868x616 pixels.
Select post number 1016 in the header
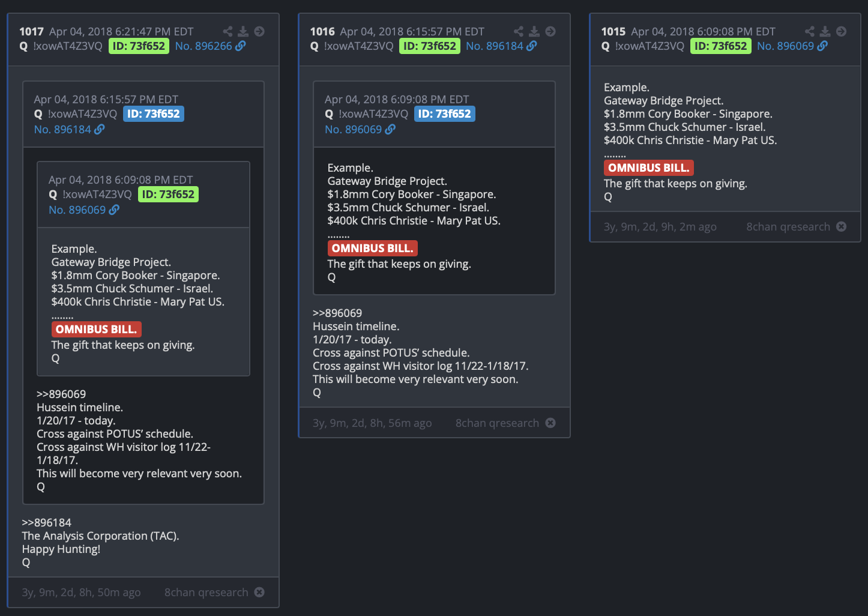[322, 31]
